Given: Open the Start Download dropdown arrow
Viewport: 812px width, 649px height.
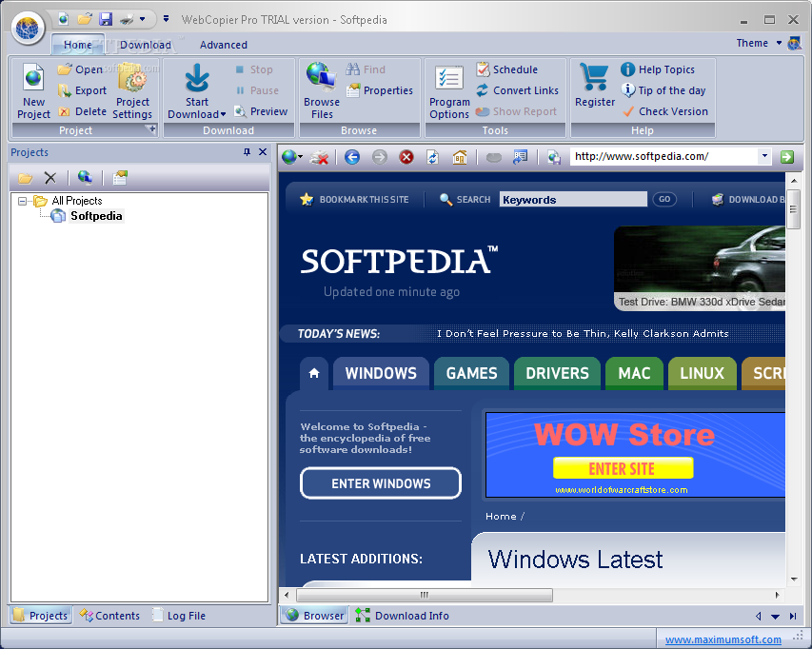Looking at the screenshot, I should pyautogui.click(x=223, y=114).
